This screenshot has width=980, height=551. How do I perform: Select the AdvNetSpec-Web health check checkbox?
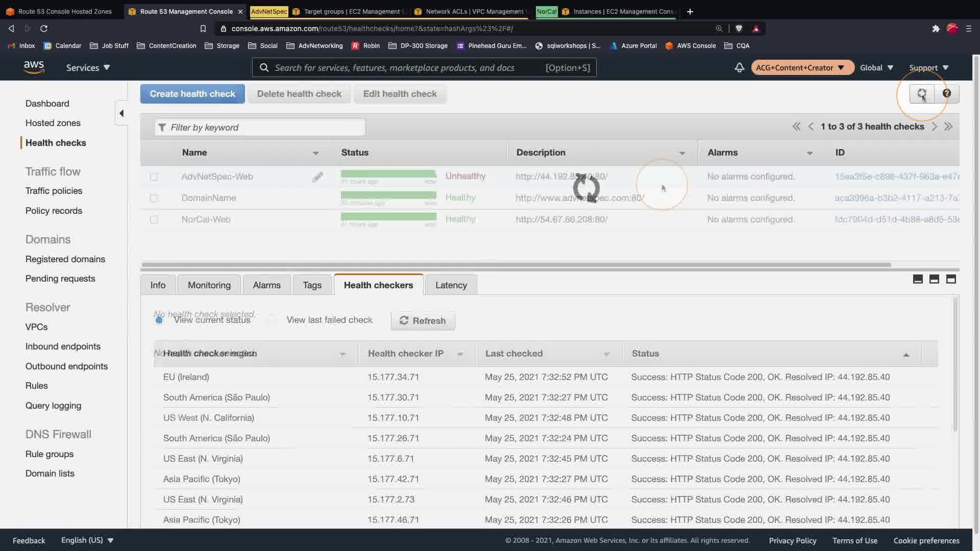154,177
